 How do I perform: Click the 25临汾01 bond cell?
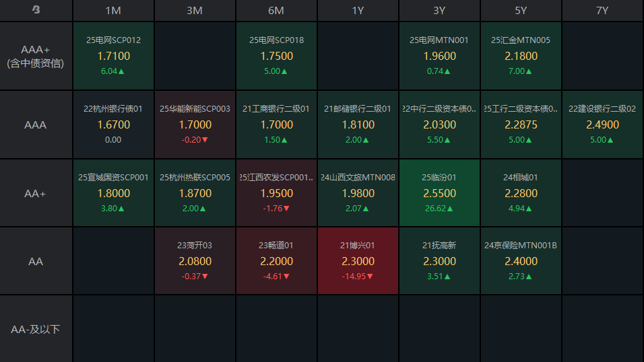439,193
